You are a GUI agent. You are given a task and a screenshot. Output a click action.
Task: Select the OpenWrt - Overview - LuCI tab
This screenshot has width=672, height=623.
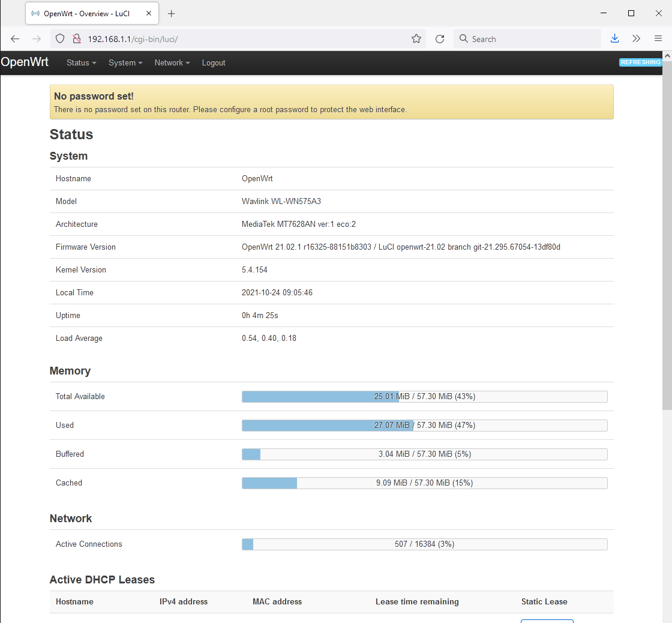[92, 14]
